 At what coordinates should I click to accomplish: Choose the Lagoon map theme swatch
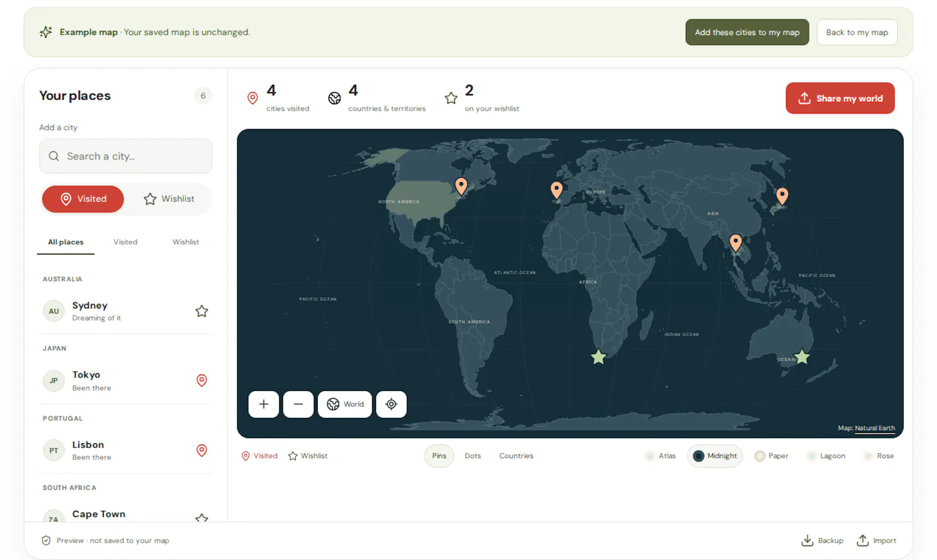point(826,456)
